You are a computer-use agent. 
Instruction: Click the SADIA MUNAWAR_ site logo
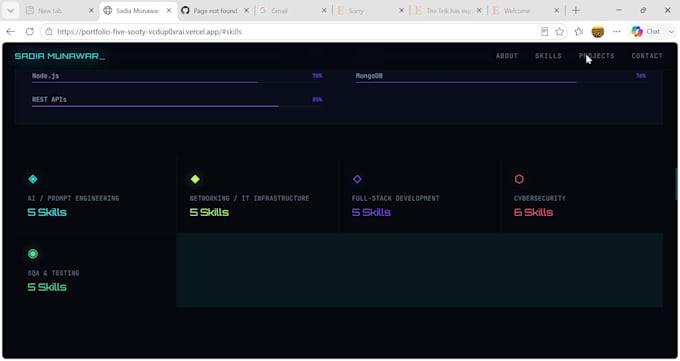click(x=59, y=56)
